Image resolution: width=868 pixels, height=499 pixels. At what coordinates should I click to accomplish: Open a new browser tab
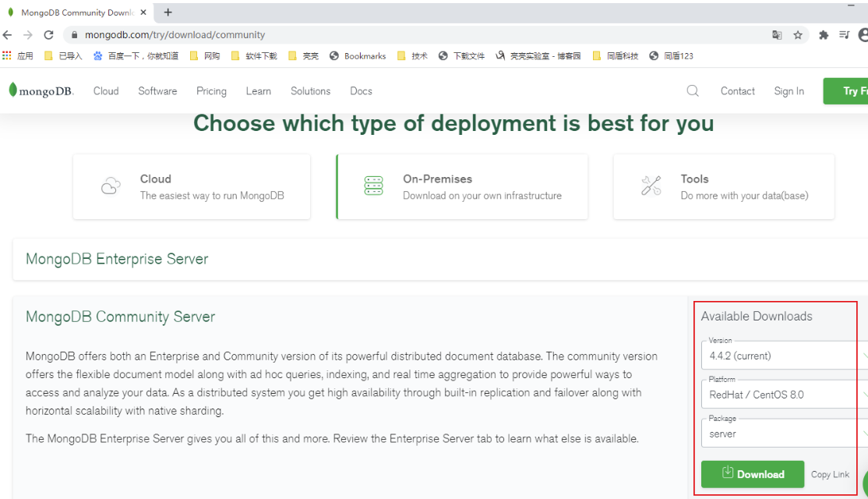pos(168,12)
